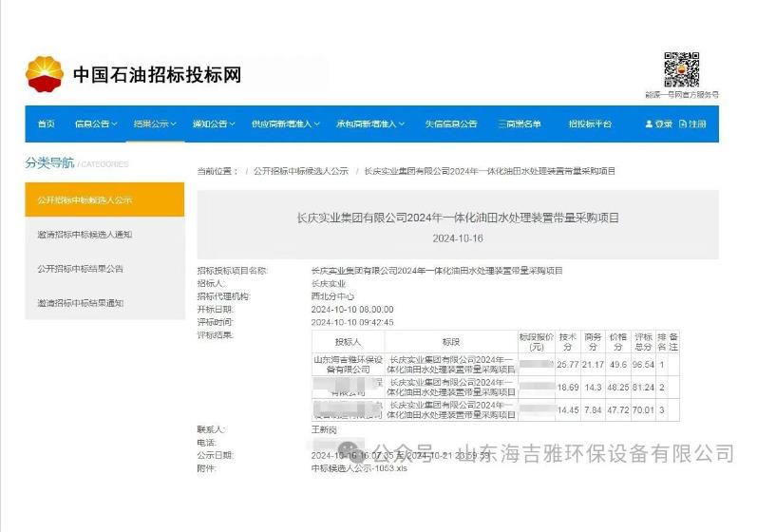Screen dimensions: 757x532
Task: Open the 通知公告 dropdown menu
Action: coord(214,124)
